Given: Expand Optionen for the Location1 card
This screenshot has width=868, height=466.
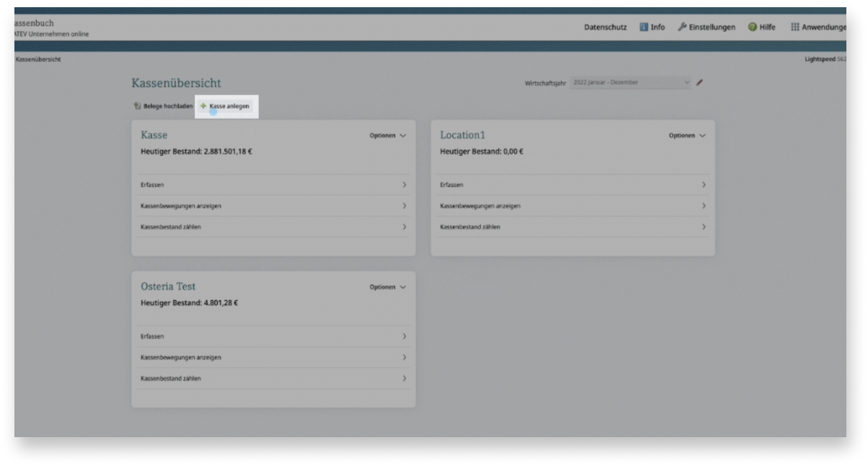Looking at the screenshot, I should (x=687, y=135).
